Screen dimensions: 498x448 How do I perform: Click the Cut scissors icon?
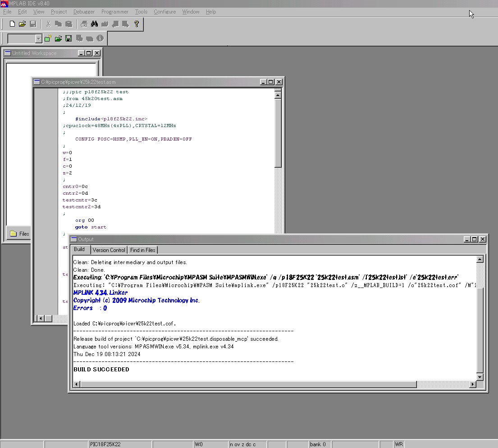(x=48, y=24)
